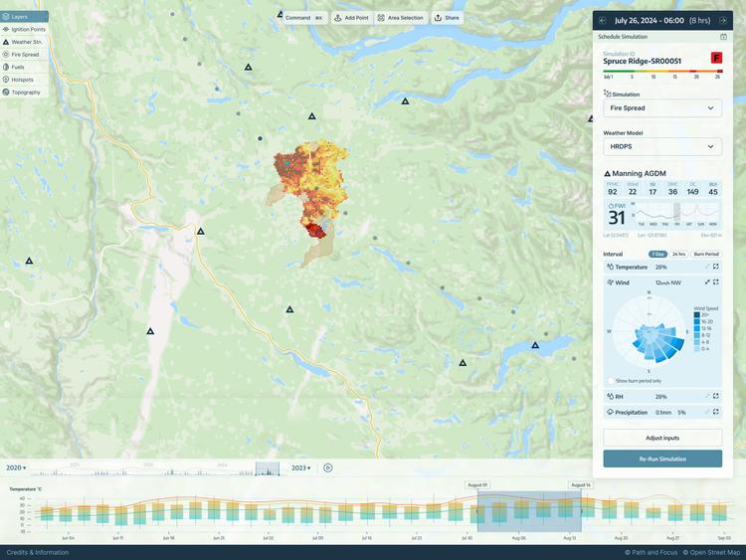The height and width of the screenshot is (560, 746).
Task: Advance to the next simulation time step
Action: (723, 20)
